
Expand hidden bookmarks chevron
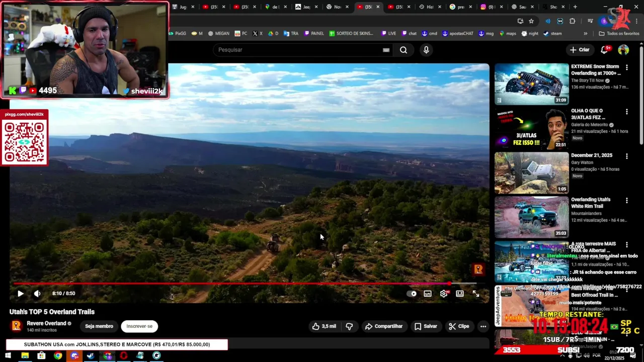point(585,34)
